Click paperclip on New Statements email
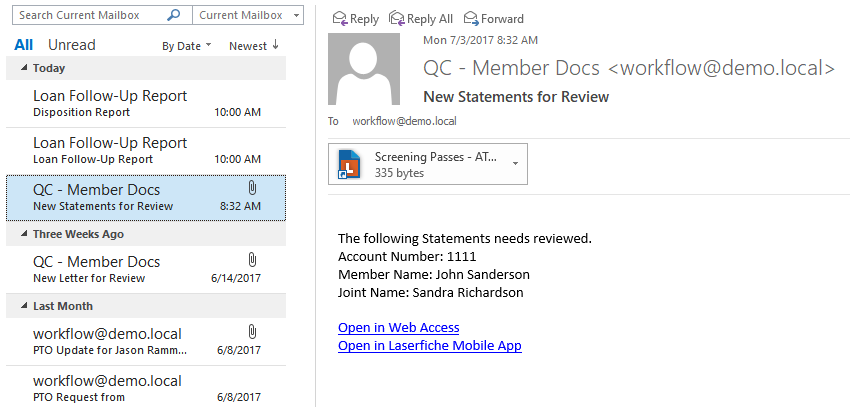The image size is (850, 407). 252,188
